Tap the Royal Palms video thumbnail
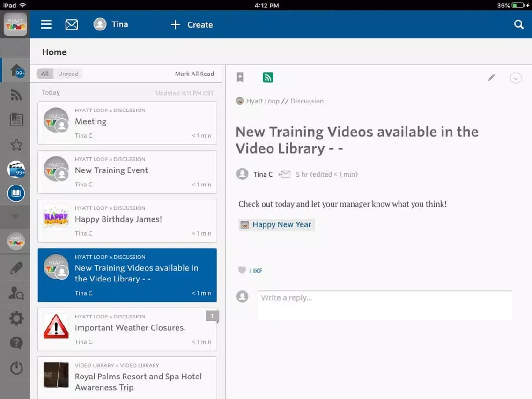This screenshot has height=399, width=532. [56, 375]
